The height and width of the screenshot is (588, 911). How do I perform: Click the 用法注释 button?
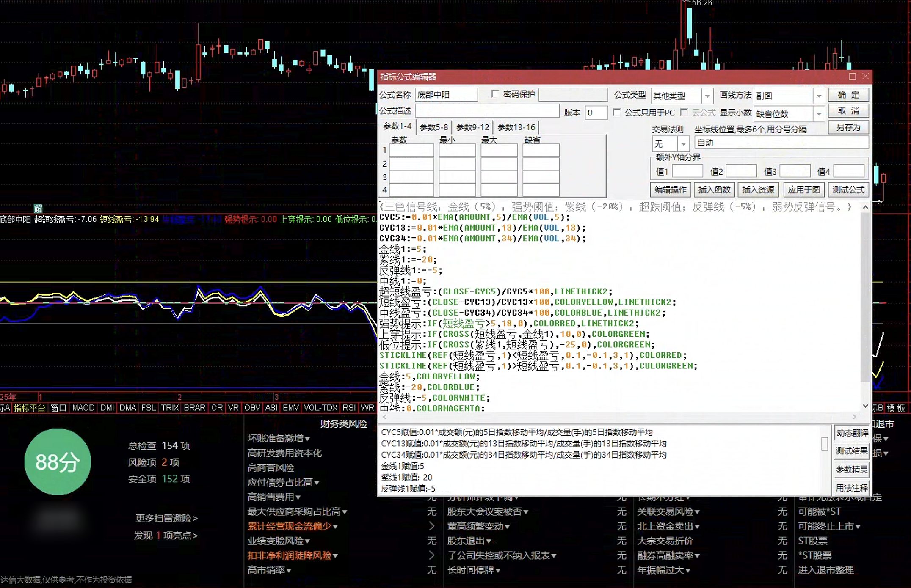click(852, 488)
